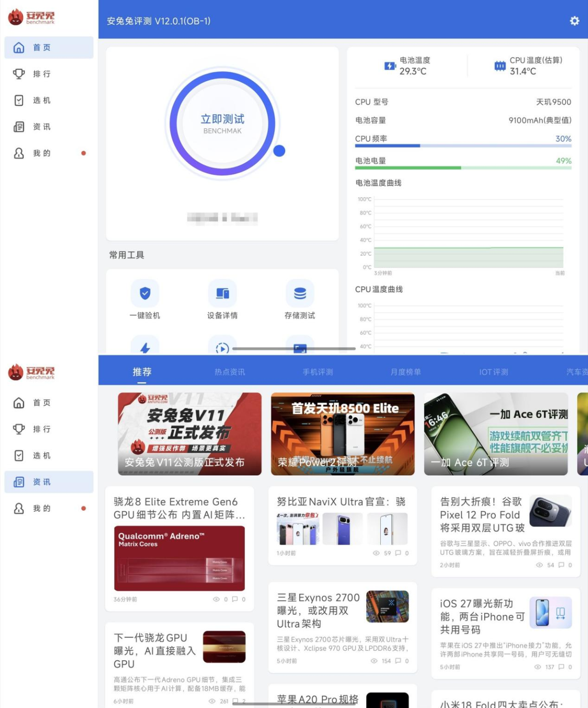Click 9100mAh(典型值) battery capacity value
Image resolution: width=588 pixels, height=708 pixels.
[x=540, y=120]
